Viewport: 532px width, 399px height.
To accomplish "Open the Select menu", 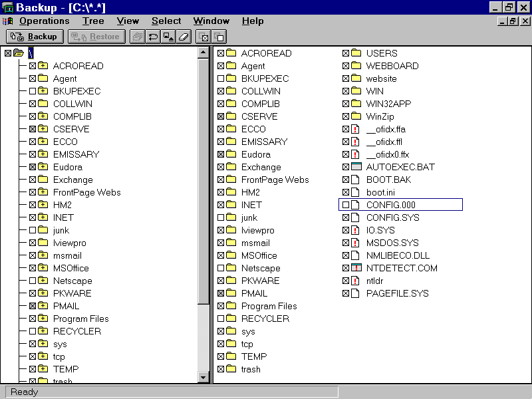I will 166,21.
